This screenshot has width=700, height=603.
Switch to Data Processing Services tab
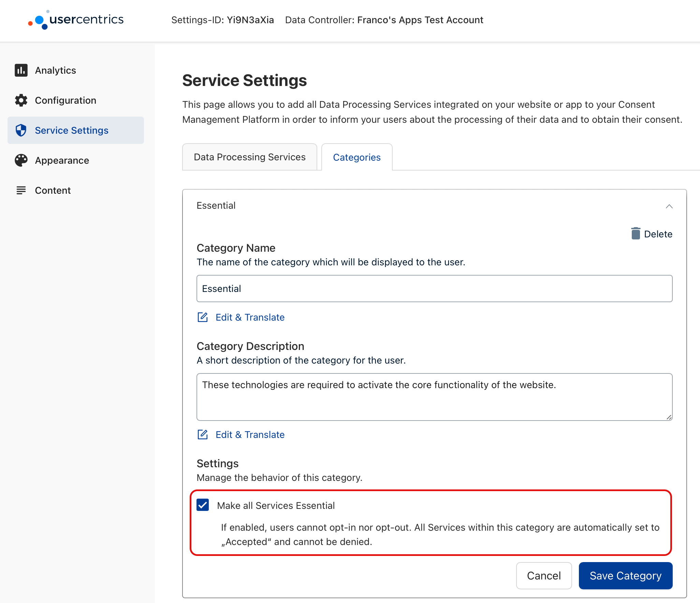pos(249,157)
